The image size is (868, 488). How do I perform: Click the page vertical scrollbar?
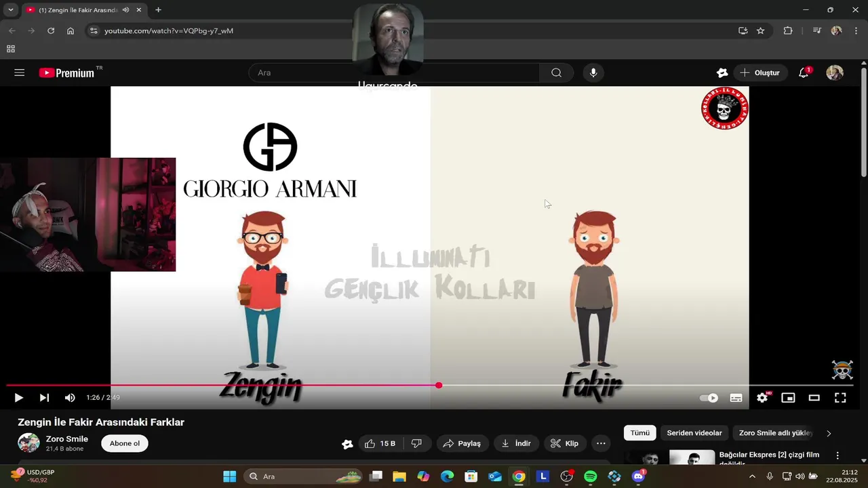click(x=863, y=122)
